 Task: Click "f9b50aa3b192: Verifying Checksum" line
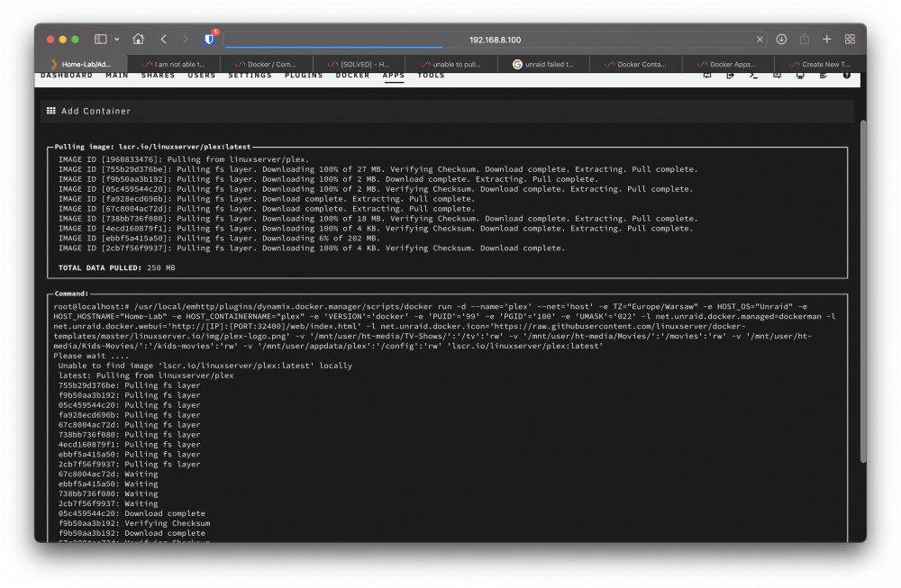134,523
